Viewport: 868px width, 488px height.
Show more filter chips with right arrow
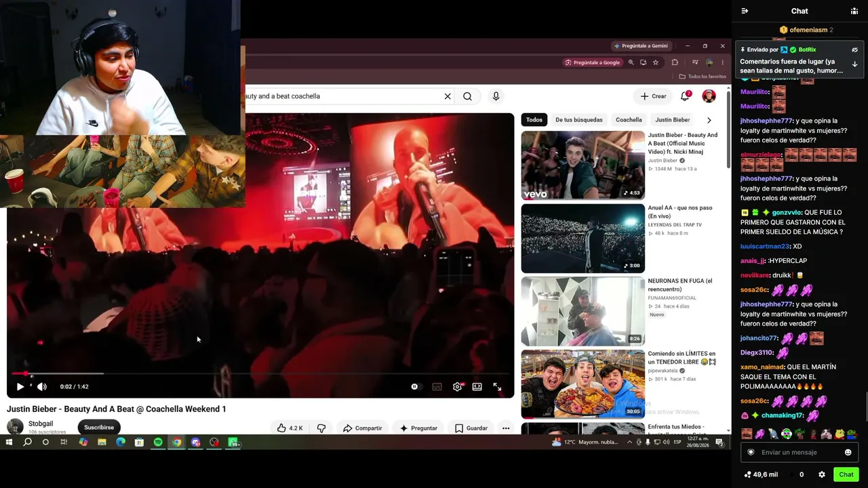(x=709, y=120)
